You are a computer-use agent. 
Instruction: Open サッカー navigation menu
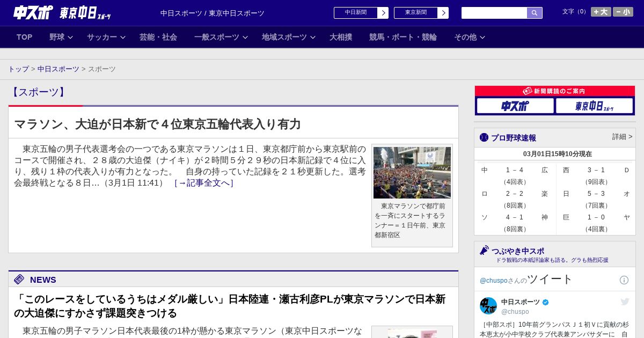coord(102,37)
